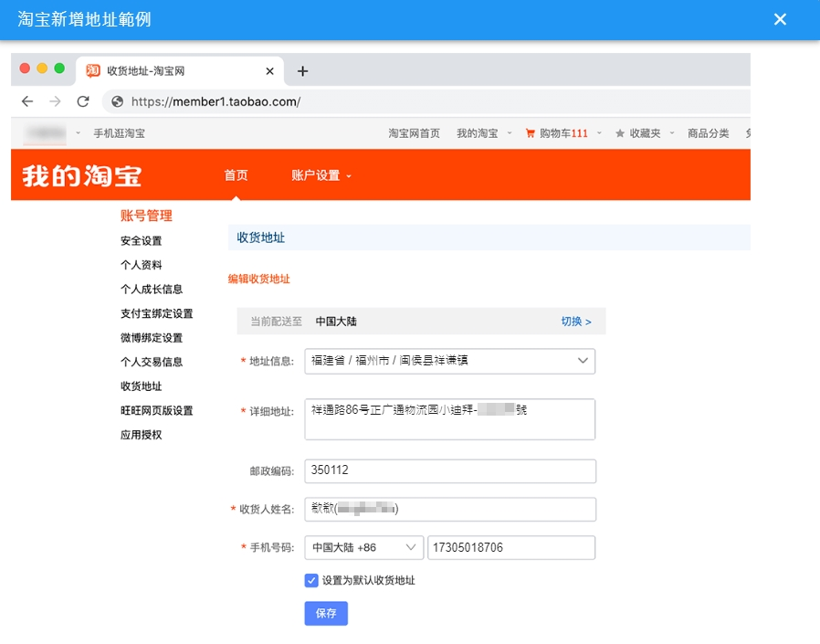The width and height of the screenshot is (820, 644).
Task: Reload the page with refresh icon
Action: pos(83,101)
